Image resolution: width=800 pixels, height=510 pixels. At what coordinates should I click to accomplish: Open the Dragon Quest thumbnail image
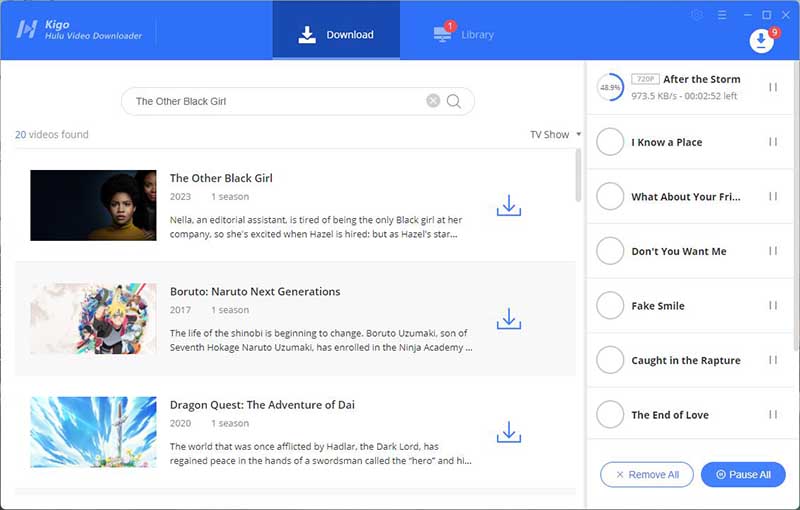[93, 432]
